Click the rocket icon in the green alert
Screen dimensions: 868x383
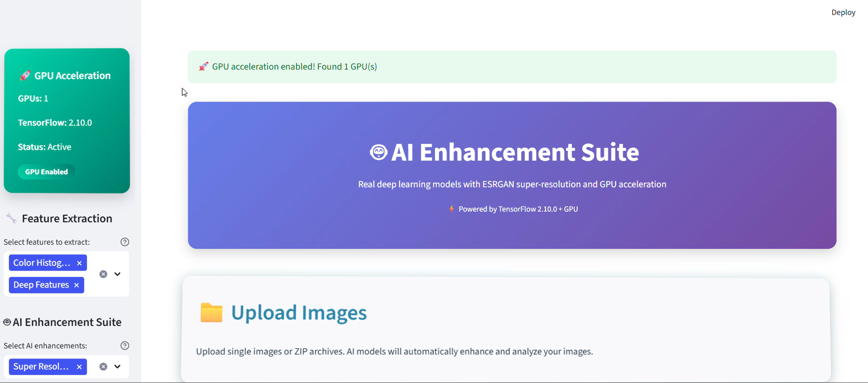(x=204, y=66)
